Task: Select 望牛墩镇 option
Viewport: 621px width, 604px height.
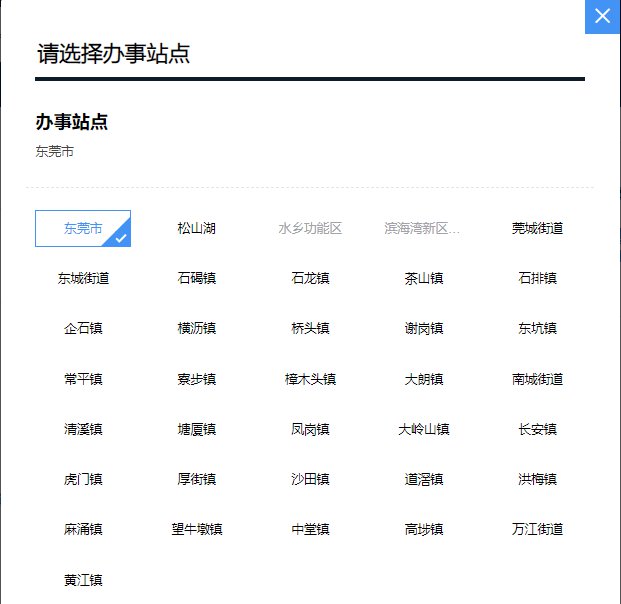Action: coord(196,529)
